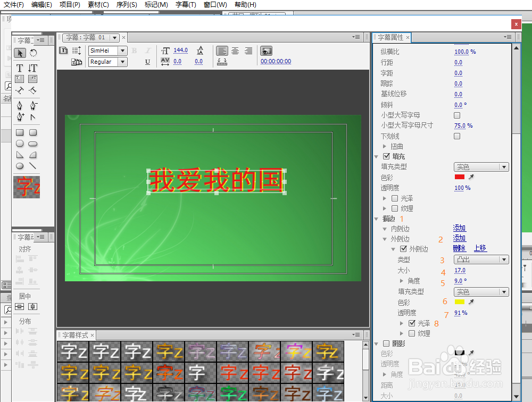
Task: Select the Rectangle shape tool
Action: click(20, 132)
